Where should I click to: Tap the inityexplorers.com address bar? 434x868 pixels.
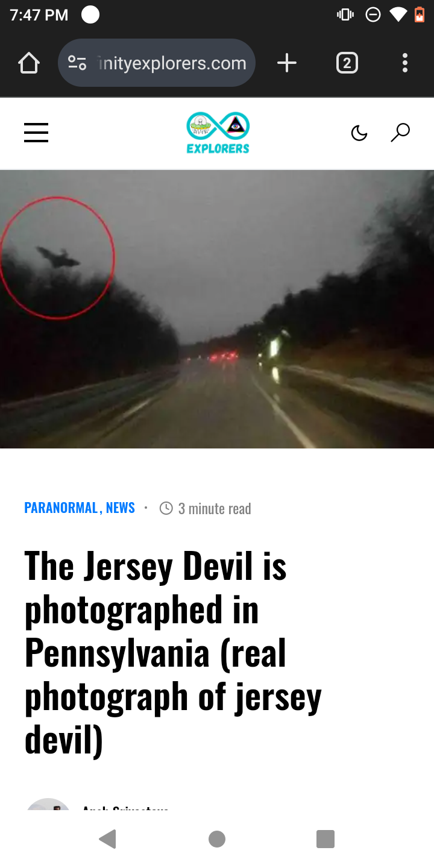(x=157, y=63)
